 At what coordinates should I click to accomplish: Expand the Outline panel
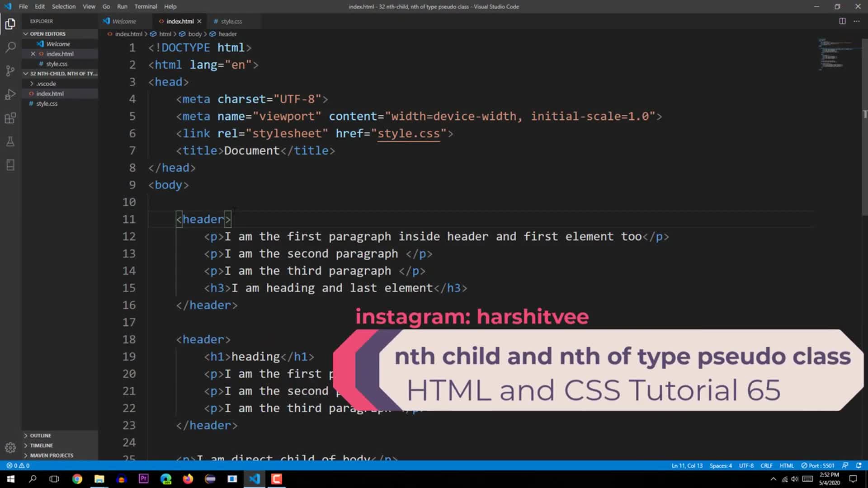(40, 436)
